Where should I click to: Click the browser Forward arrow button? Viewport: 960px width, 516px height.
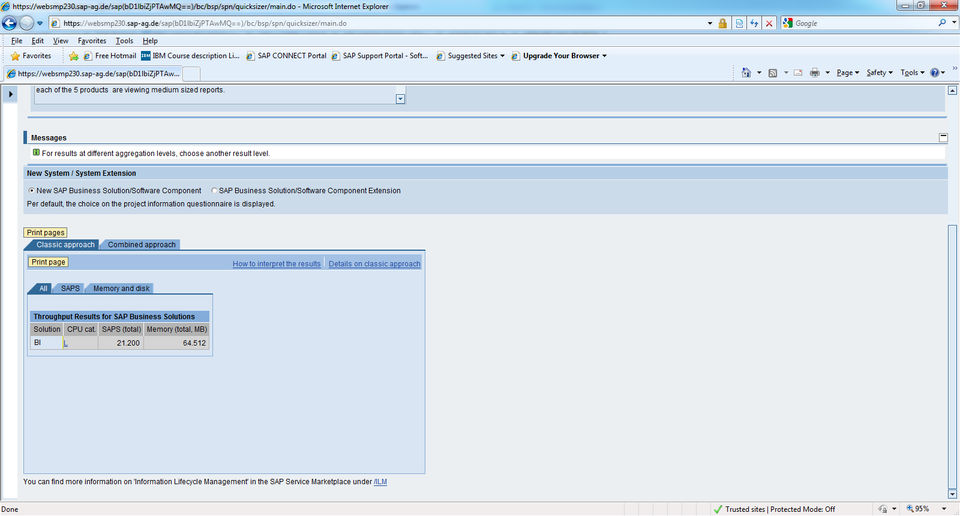tap(26, 23)
